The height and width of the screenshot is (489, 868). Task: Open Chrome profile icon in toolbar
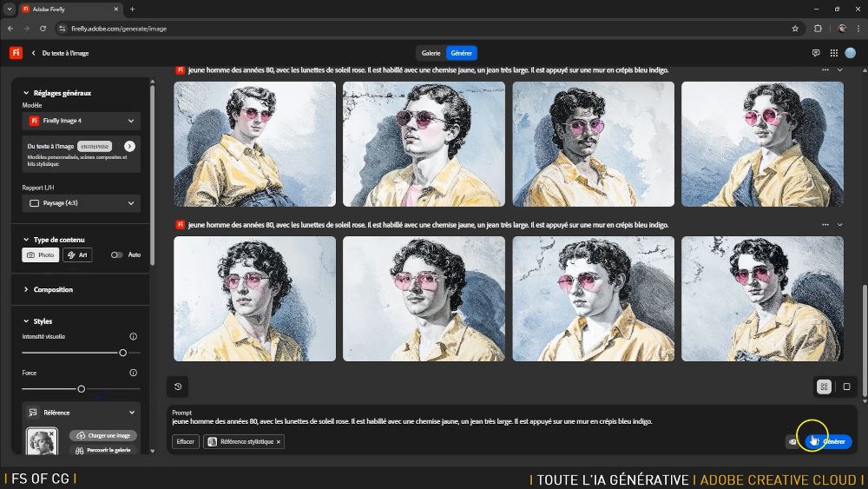[x=842, y=29]
